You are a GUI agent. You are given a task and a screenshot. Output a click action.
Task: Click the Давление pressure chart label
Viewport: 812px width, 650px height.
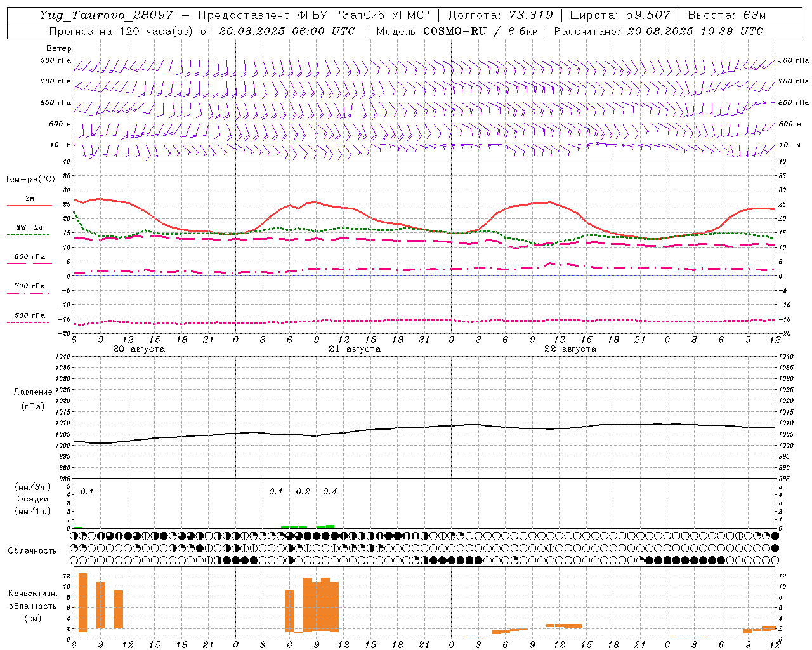33,392
